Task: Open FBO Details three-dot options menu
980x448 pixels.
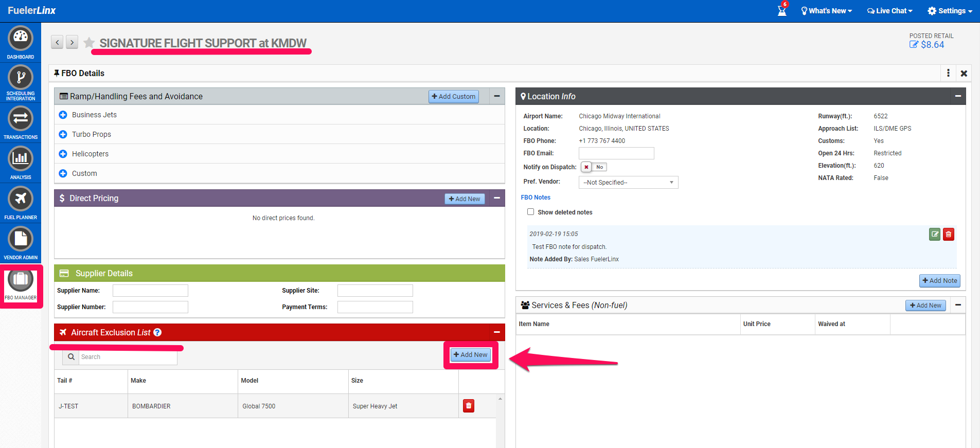Action: 948,73
